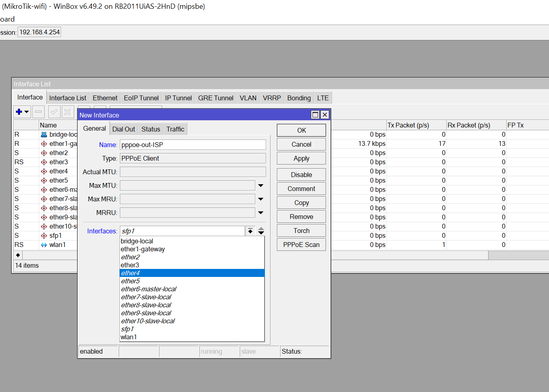Open the dropdown arrow beside Add button
This screenshot has height=392, width=549.
point(27,112)
